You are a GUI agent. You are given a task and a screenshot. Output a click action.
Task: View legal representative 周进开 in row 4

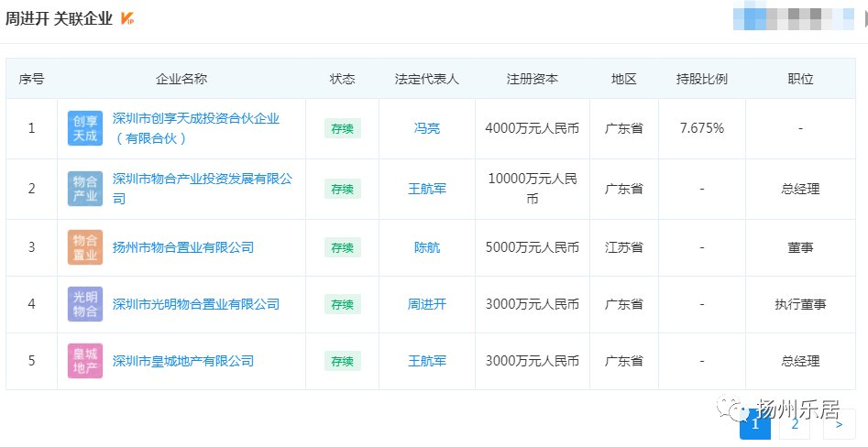(427, 304)
